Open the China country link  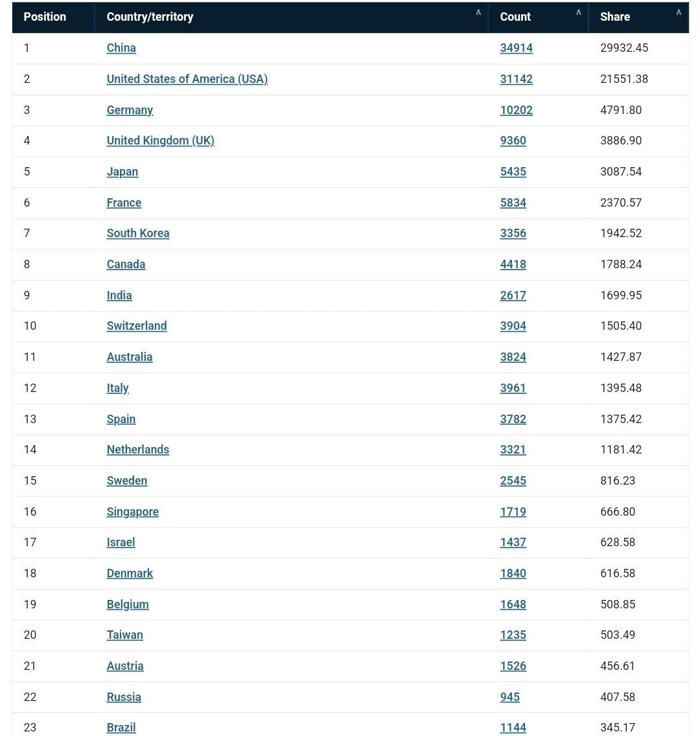click(121, 48)
